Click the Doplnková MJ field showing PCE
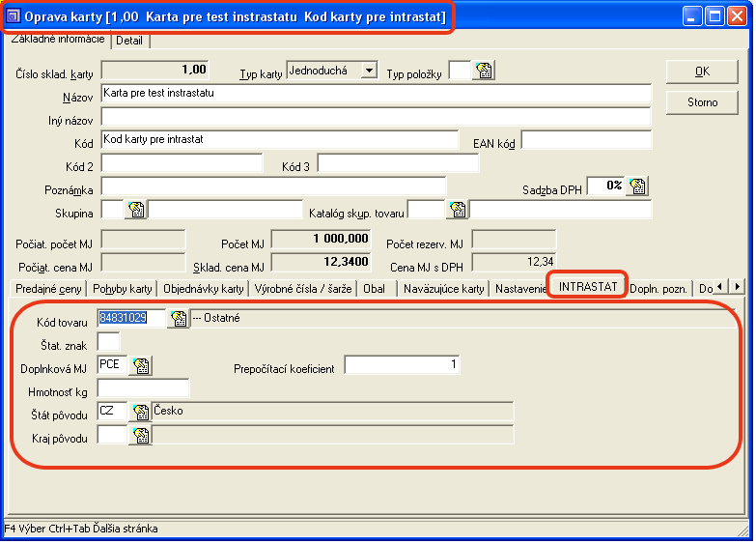Image resolution: width=756 pixels, height=544 pixels. [112, 365]
